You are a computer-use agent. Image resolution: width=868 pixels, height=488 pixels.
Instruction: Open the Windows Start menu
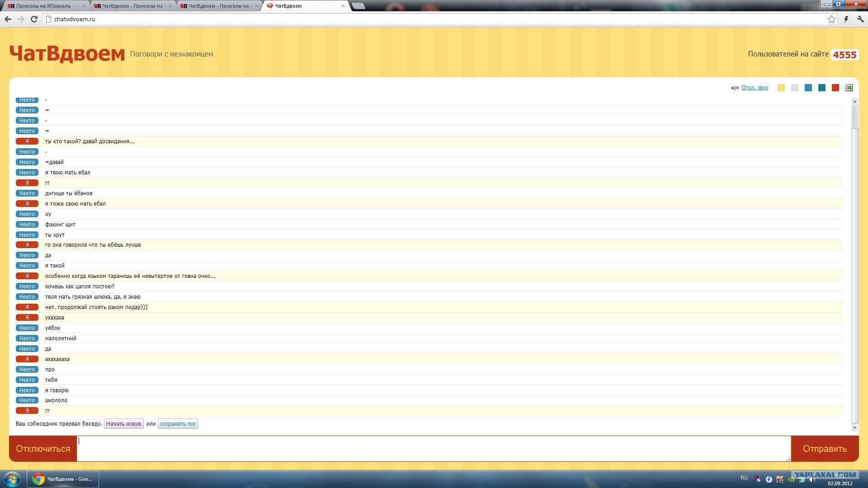(x=12, y=479)
